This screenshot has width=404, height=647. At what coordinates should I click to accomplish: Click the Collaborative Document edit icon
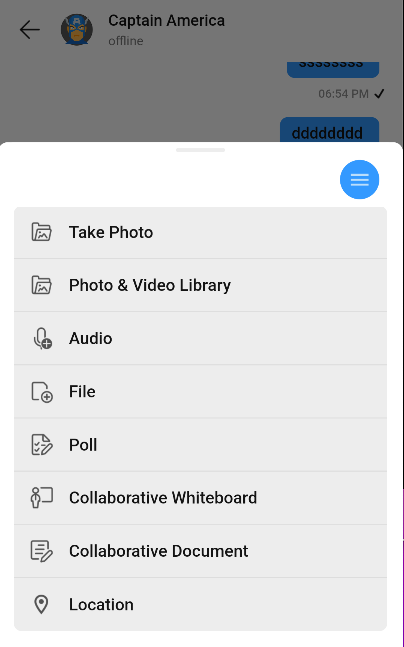[x=42, y=551]
